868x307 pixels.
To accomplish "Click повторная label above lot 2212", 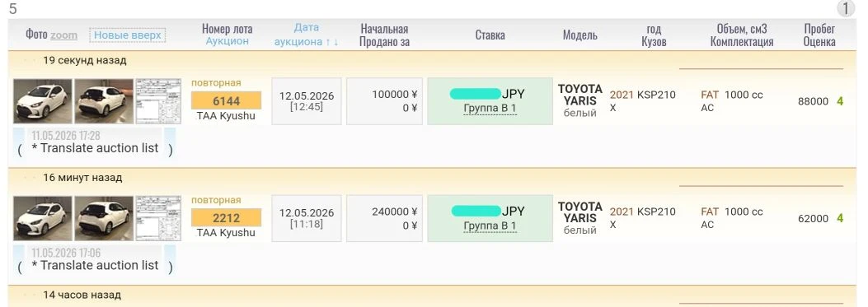I will (216, 200).
